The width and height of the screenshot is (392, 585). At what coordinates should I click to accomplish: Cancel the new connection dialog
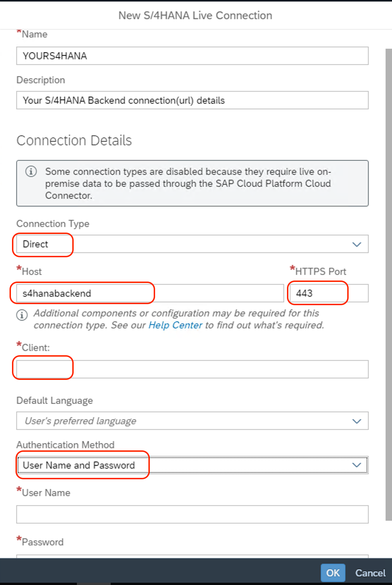coord(370,573)
